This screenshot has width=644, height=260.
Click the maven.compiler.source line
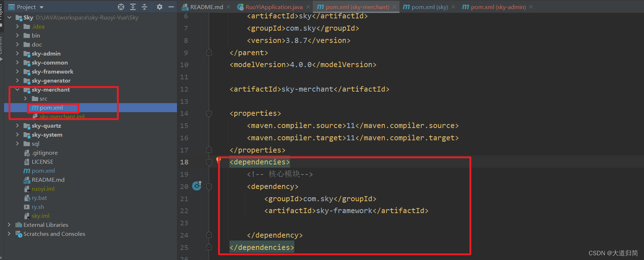click(x=353, y=125)
